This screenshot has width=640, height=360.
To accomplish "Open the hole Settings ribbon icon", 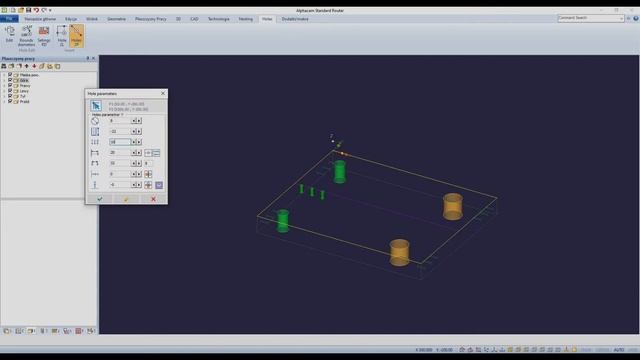I will coord(44,36).
